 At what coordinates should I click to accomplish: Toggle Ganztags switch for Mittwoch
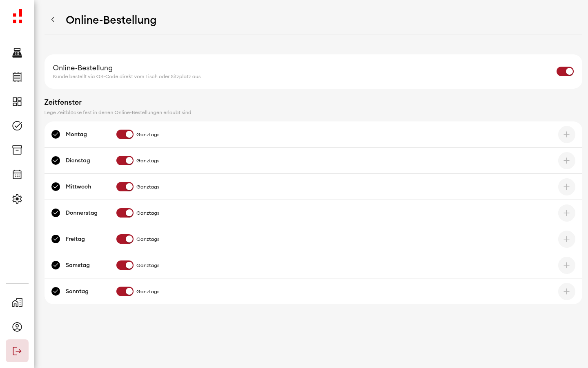[125, 187]
